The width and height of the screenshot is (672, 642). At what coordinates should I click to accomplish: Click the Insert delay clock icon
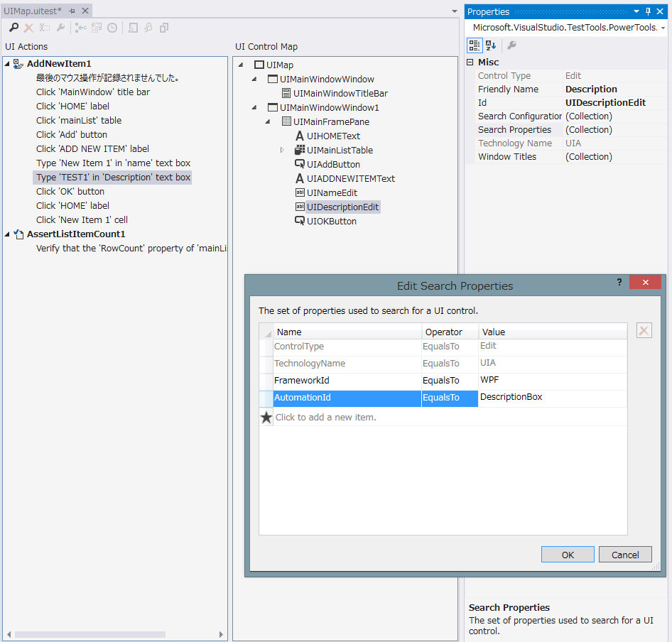112,28
